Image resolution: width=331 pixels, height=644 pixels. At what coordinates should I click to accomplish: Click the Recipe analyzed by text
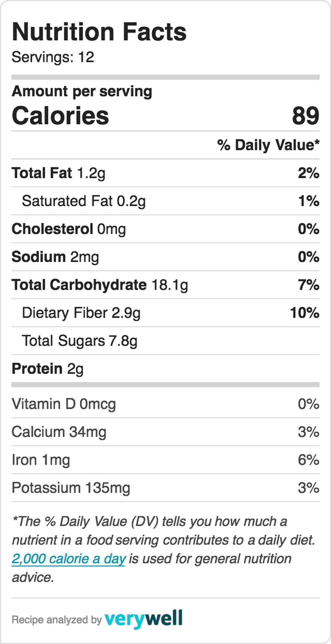point(57,619)
